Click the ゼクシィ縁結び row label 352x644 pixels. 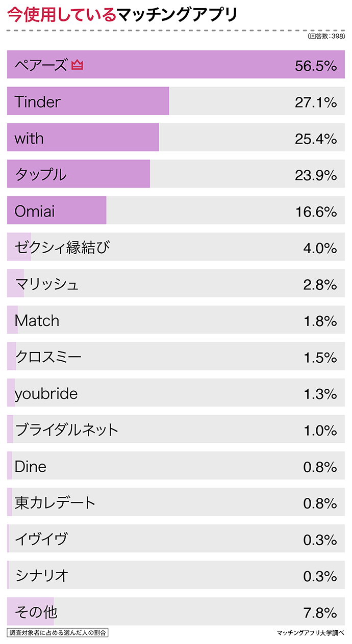pyautogui.click(x=62, y=248)
